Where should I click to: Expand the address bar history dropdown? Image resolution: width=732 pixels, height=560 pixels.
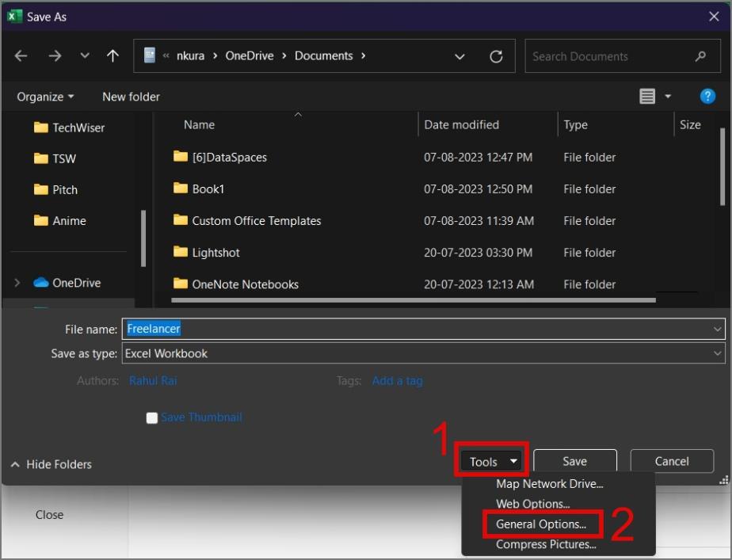[459, 56]
